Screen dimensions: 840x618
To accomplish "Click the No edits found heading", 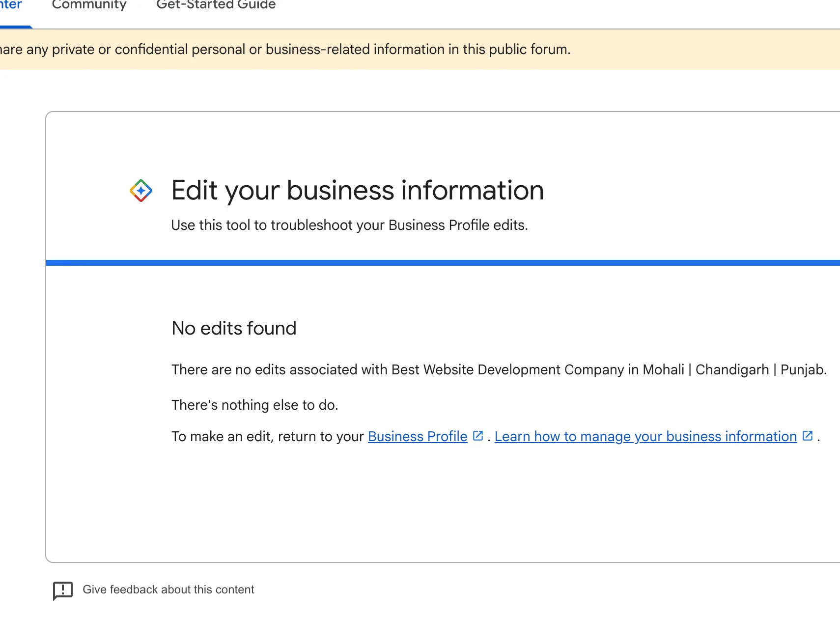I will point(234,328).
